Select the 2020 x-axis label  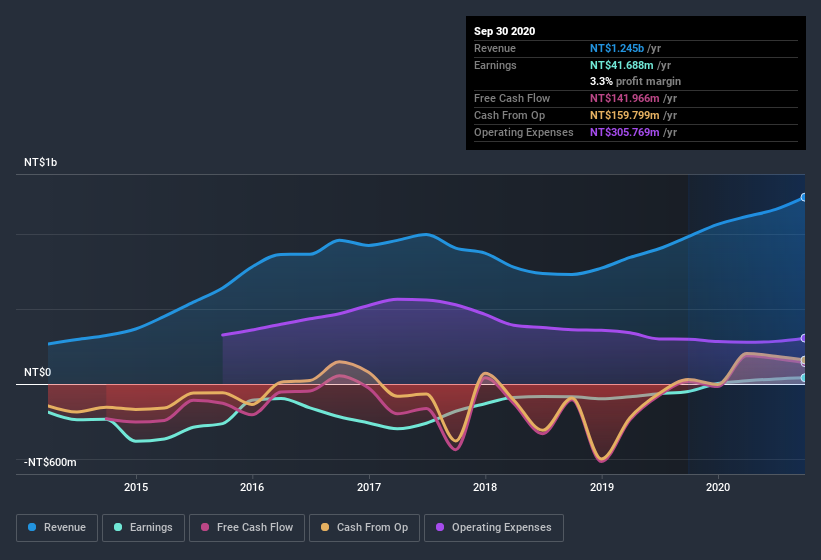pos(718,487)
